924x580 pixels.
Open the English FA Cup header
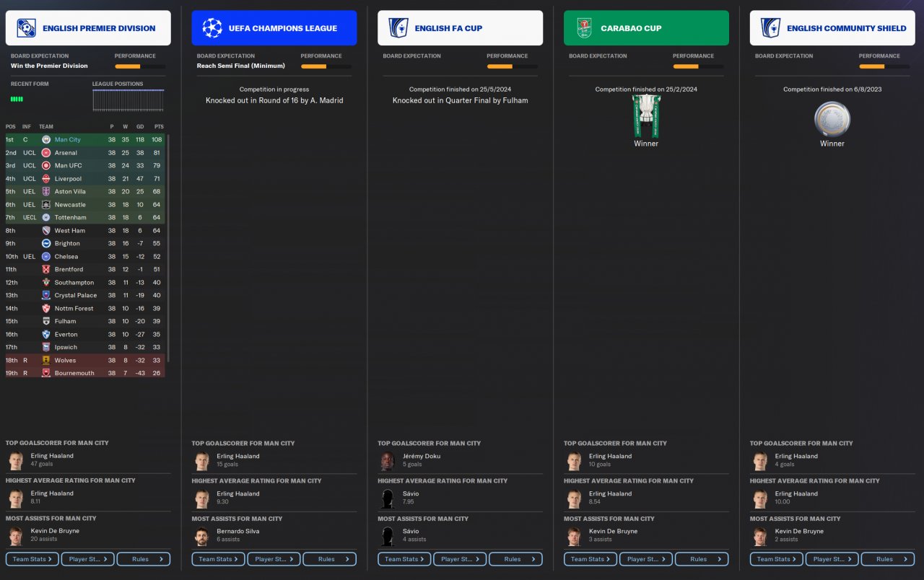(x=461, y=28)
